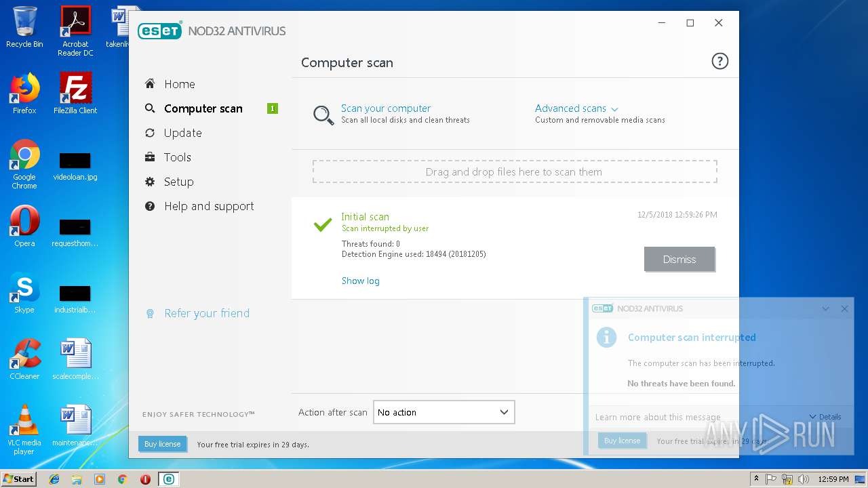Screen dimensions: 868x488
Task: Open the Tools section
Action: tap(177, 157)
